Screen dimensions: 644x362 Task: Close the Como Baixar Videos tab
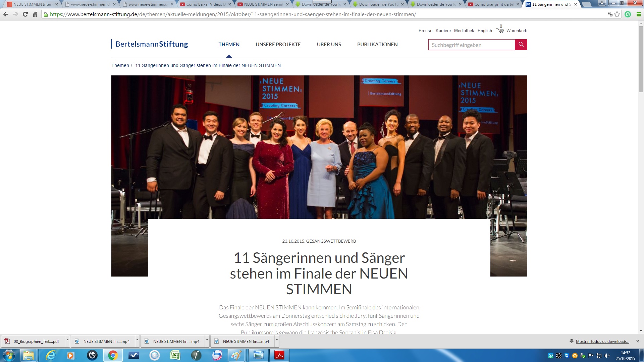(x=230, y=4)
